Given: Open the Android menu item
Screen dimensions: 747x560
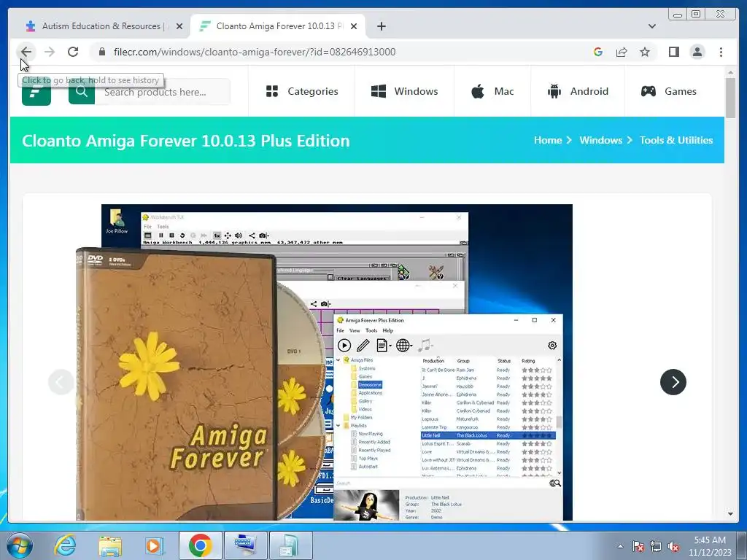Looking at the screenshot, I should pos(578,91).
